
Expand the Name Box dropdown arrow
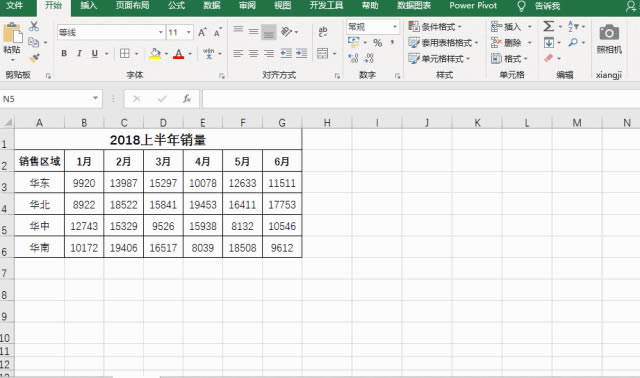pos(95,98)
